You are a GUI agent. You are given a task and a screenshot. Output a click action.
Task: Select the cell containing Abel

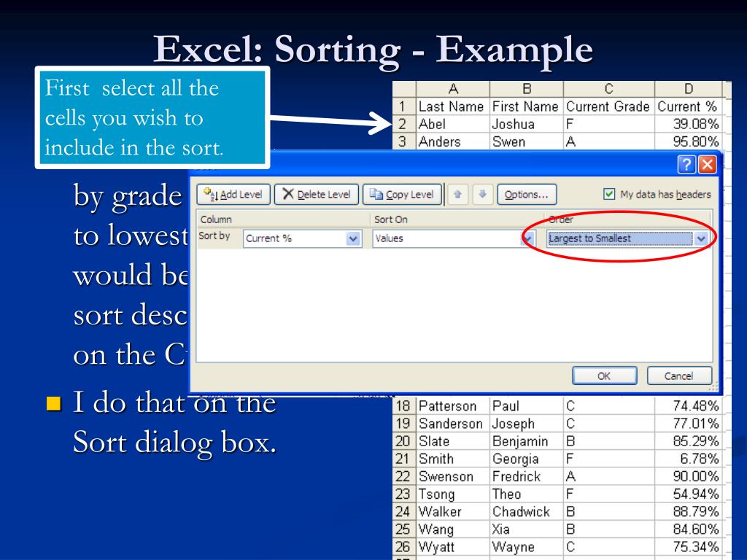452,124
